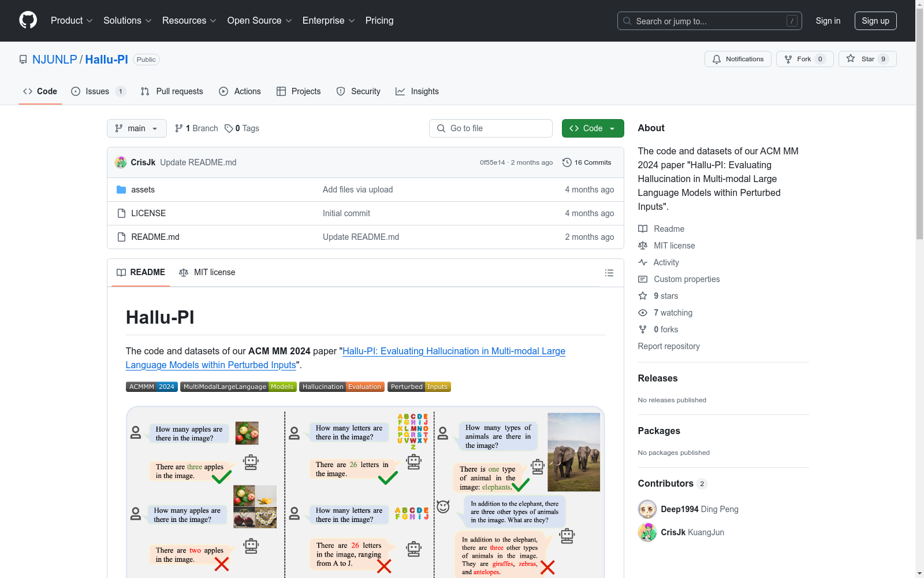The width and height of the screenshot is (924, 578).
Task: Click the Hallucination Evaluation badge
Action: tap(342, 387)
